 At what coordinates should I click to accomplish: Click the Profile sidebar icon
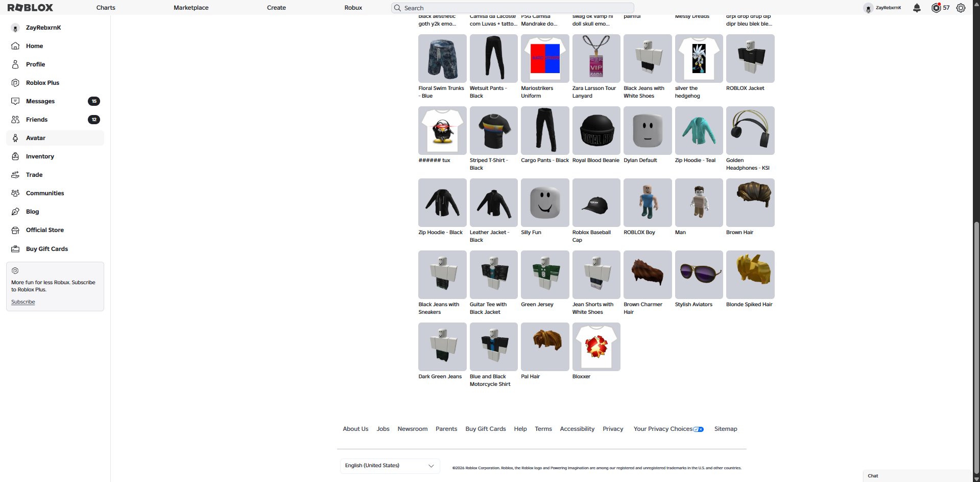[15, 64]
